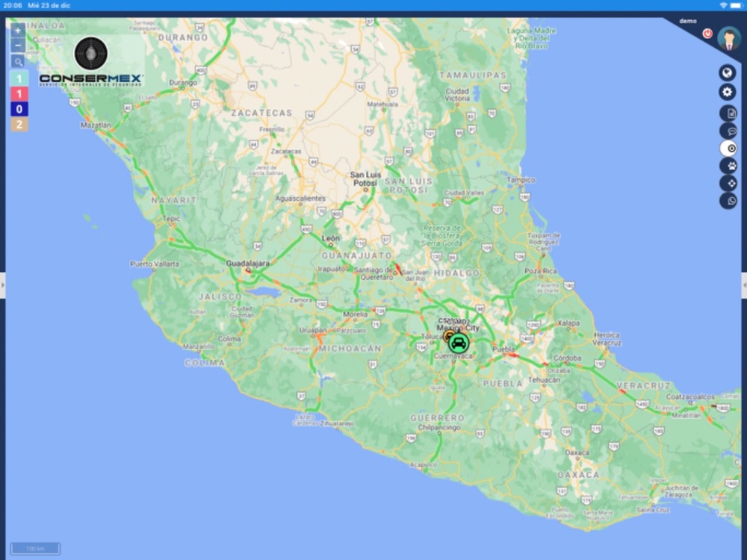Screen dimensions: 747x560
Task: Click the 'Durango' city label
Action: point(183,82)
